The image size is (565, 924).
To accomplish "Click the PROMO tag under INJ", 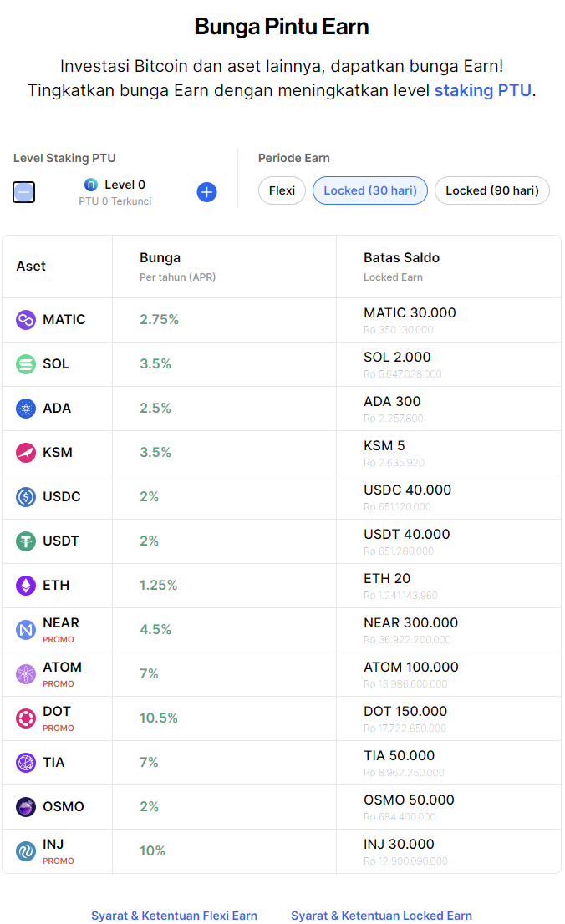I will [59, 861].
